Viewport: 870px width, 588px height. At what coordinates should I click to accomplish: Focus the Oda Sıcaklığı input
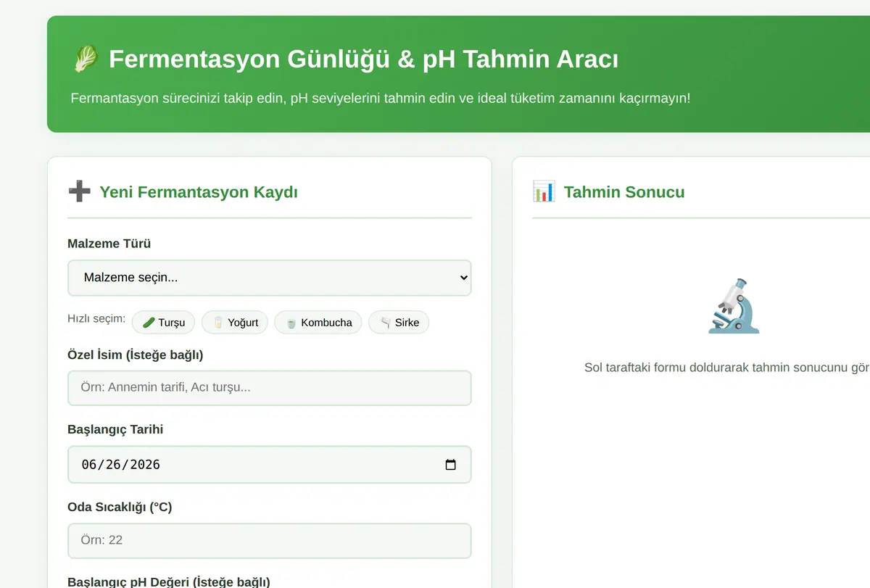click(269, 541)
